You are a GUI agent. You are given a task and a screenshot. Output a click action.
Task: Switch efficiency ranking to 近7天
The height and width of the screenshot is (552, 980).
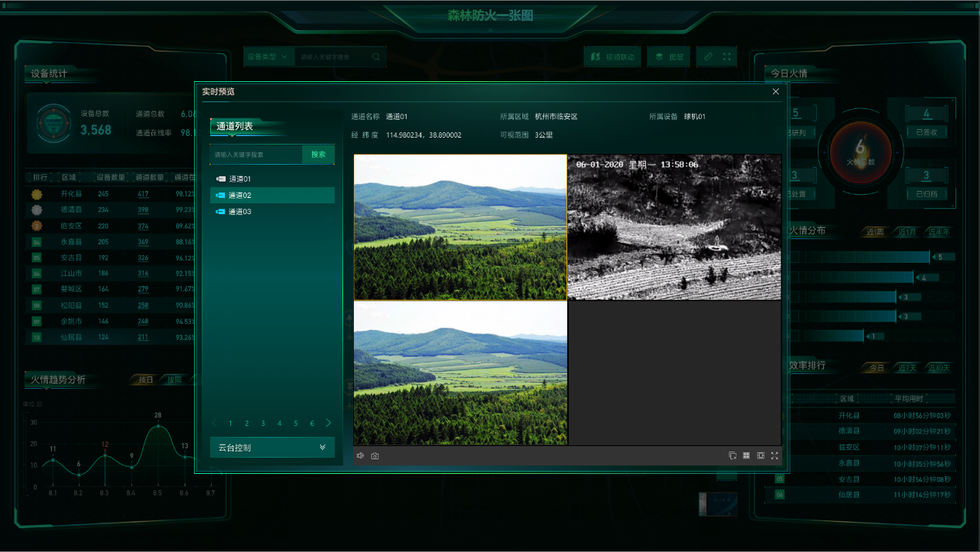pyautogui.click(x=907, y=368)
